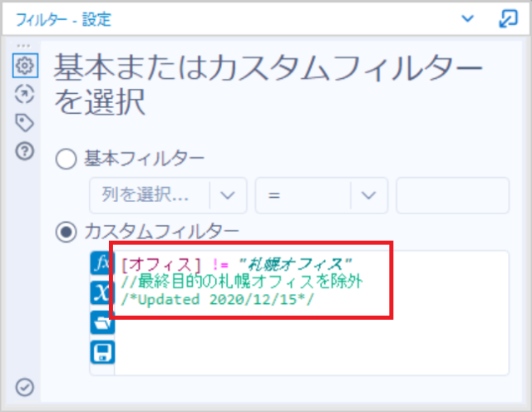This screenshot has width=532, height=412.
Task: Open the Configuration gear tab
Action: pyautogui.click(x=25, y=66)
